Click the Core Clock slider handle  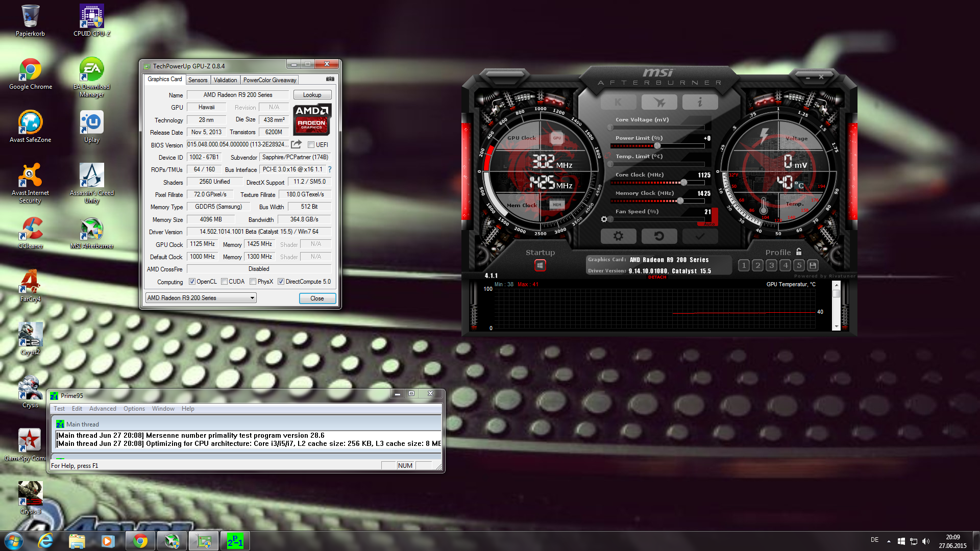(x=683, y=183)
